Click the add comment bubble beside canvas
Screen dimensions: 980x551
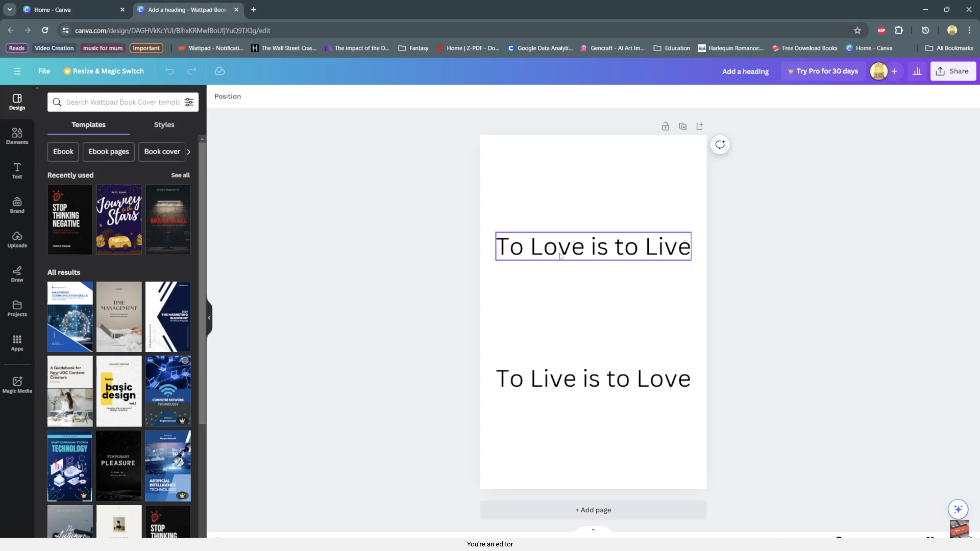tap(720, 145)
